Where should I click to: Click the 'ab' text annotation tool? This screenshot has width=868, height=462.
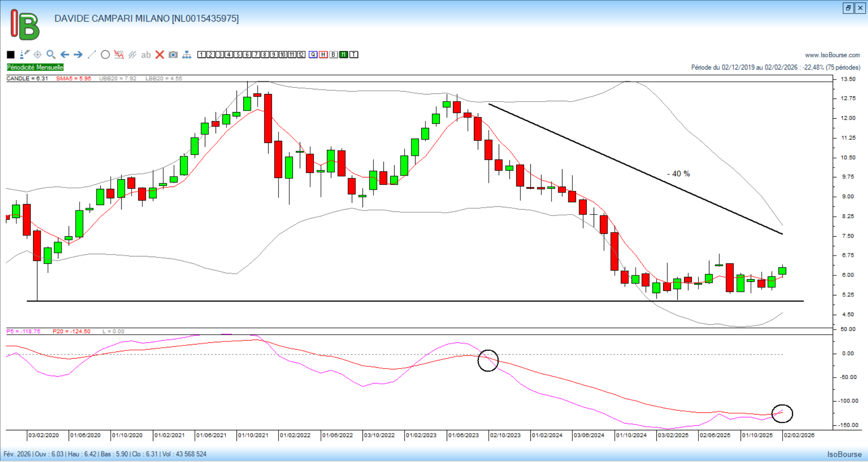point(146,55)
